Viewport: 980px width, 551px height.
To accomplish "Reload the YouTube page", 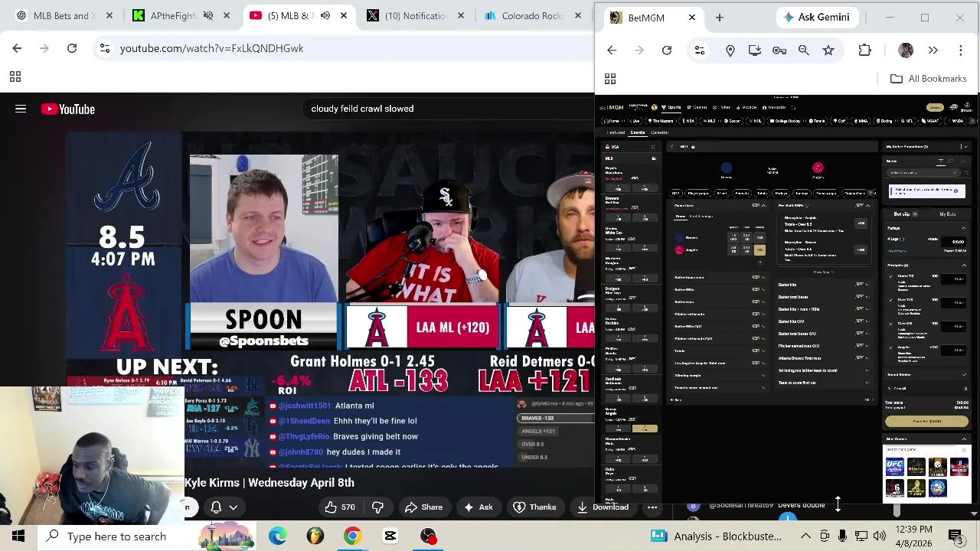I will [x=72, y=48].
